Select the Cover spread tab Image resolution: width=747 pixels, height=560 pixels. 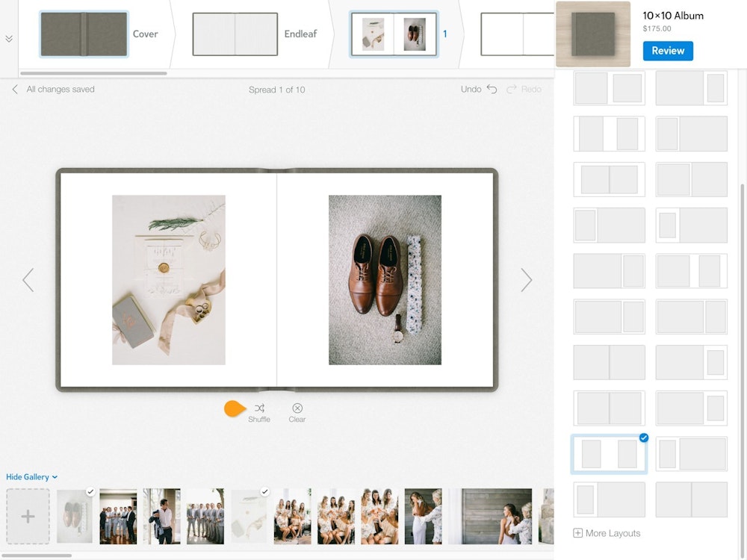[x=84, y=34]
